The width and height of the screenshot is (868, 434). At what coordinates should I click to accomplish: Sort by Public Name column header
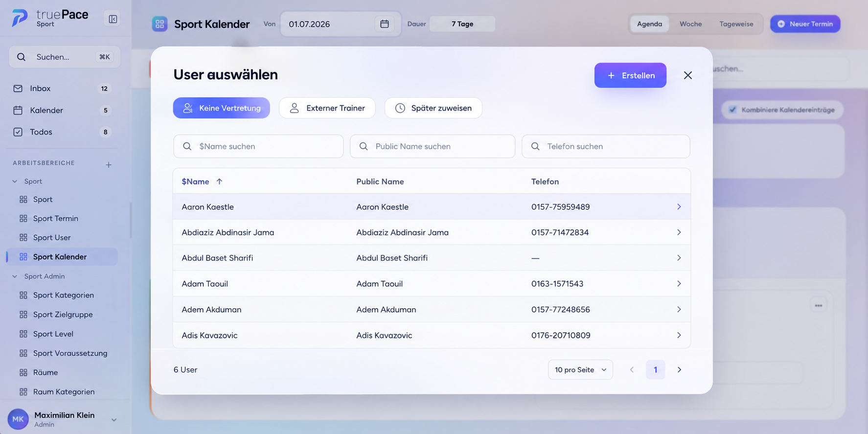click(380, 182)
